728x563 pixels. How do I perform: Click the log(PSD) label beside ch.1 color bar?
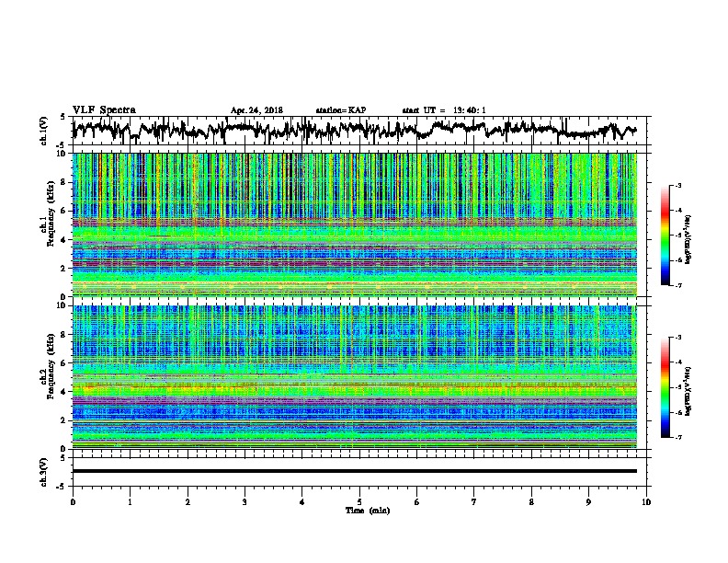coord(688,239)
